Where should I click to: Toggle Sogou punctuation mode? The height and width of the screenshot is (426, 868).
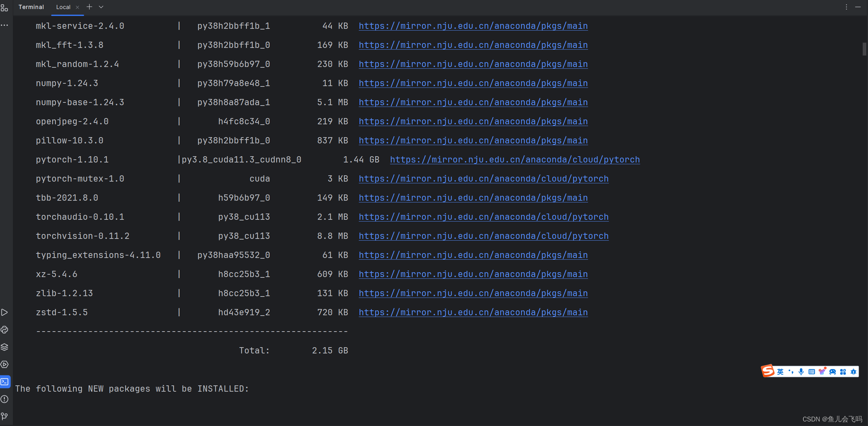791,372
